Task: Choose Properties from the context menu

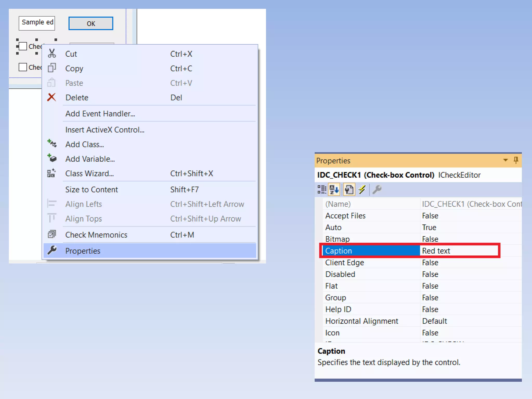Action: point(83,251)
